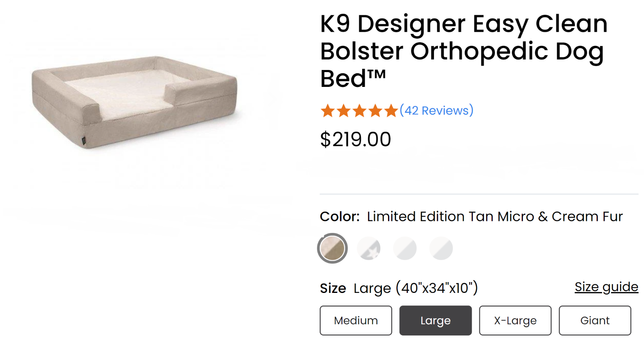644x346 pixels.
Task: Click the $219.00 price text
Action: [x=355, y=140]
